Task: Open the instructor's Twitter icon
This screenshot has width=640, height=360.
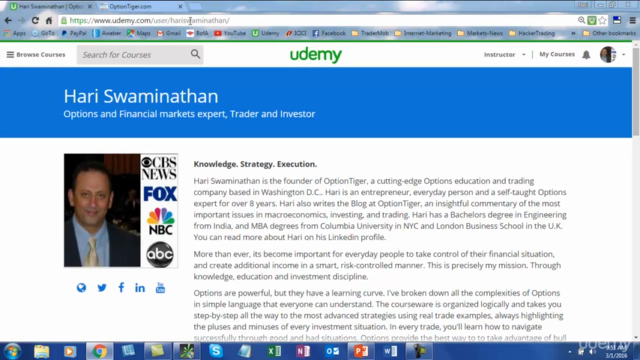Action: tap(102, 288)
